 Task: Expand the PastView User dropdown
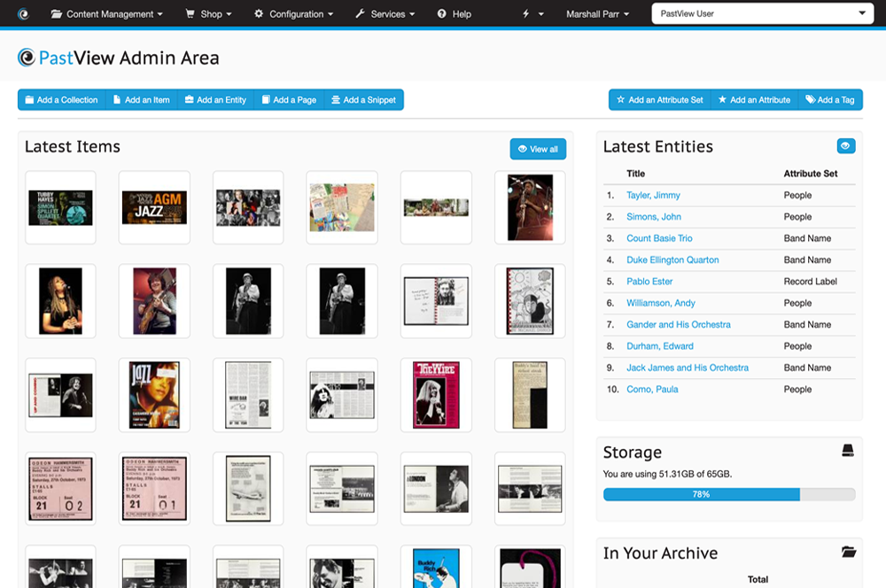762,13
